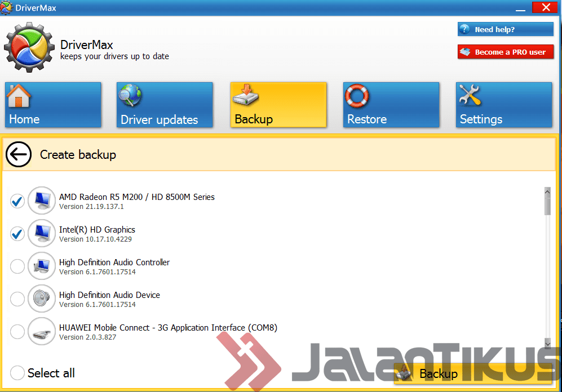Click the globe magnifier icon on Driver updates

(x=130, y=95)
